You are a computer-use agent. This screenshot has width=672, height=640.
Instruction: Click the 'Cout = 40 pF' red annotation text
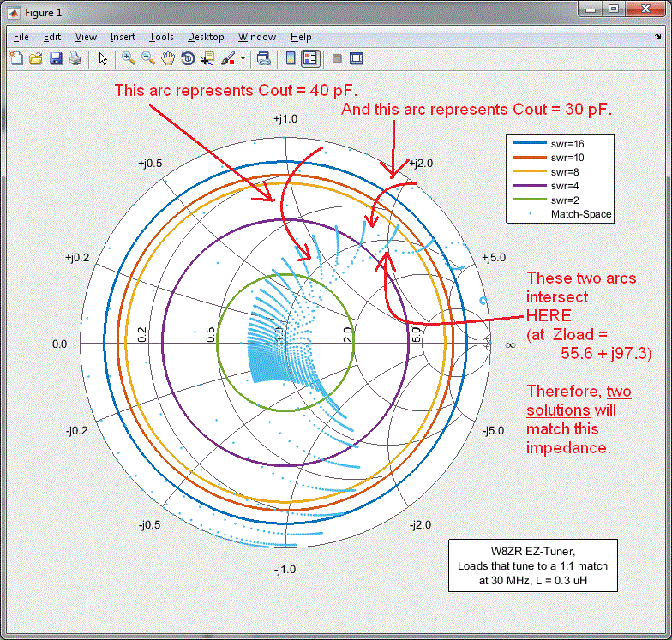click(308, 91)
